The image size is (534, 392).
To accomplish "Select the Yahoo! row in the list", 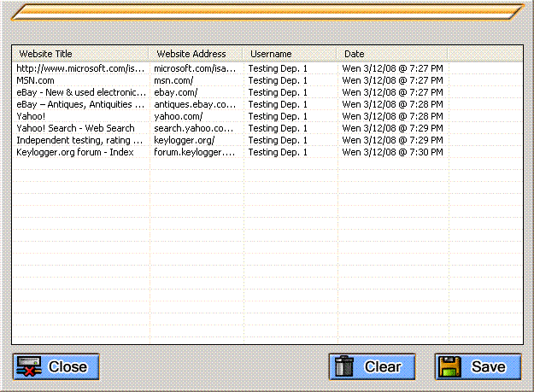I will point(31,116).
